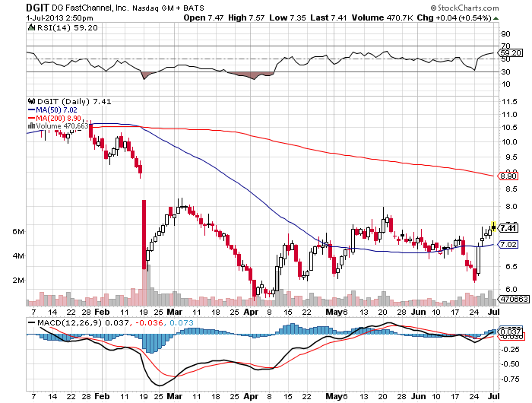This screenshot has height=403, width=532.
Task: Click the 6M volume axis label
Action: (18, 232)
